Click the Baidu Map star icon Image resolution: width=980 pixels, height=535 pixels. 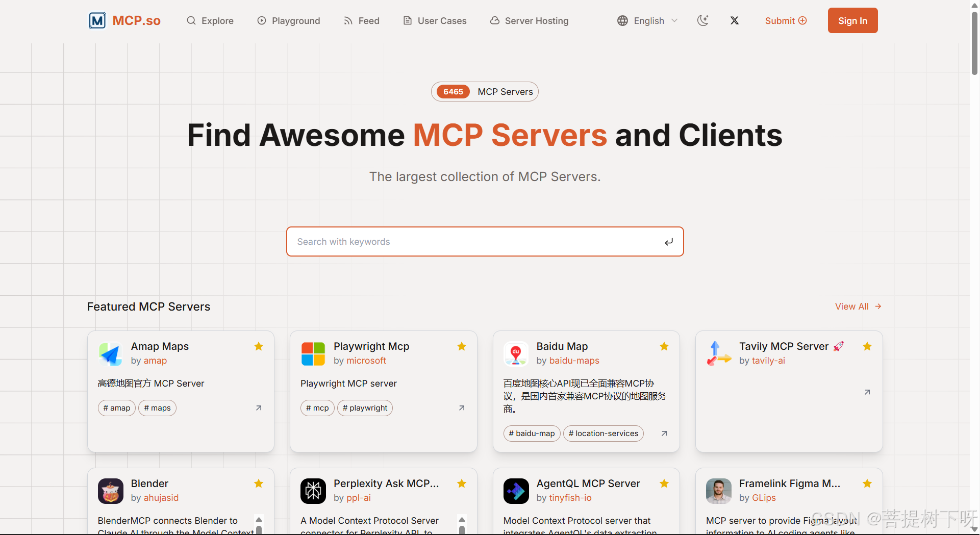664,347
